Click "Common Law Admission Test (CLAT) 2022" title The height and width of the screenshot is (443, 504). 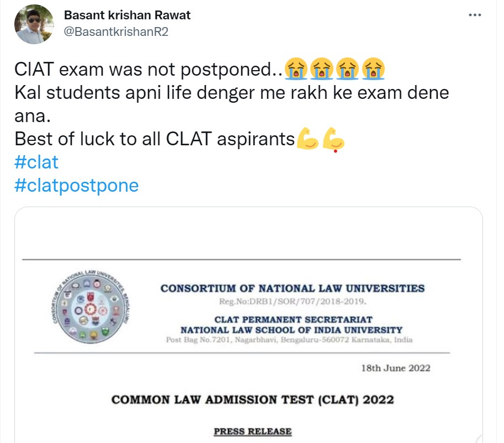253,399
